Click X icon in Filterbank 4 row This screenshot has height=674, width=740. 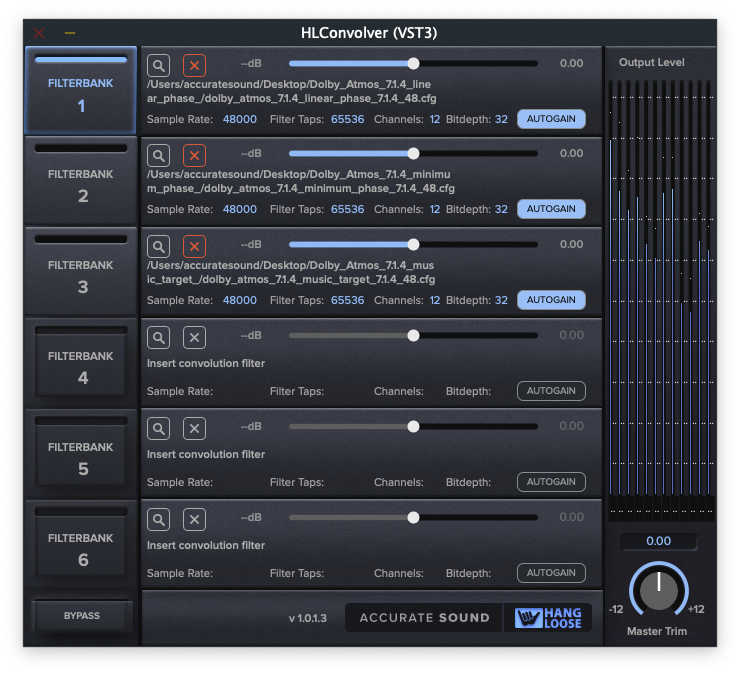point(194,337)
